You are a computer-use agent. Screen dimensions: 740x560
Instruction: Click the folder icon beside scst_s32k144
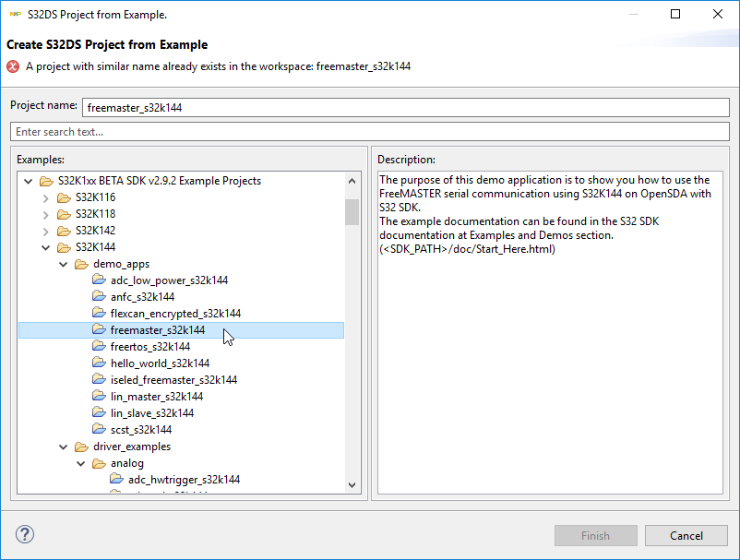pos(100,430)
